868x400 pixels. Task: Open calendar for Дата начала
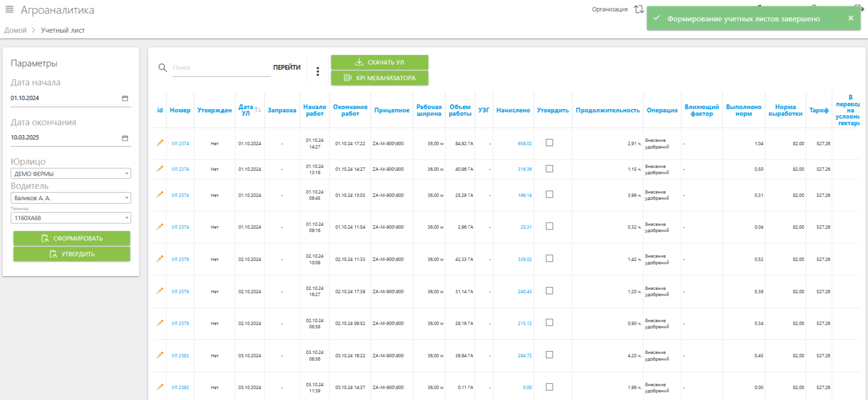click(x=125, y=98)
